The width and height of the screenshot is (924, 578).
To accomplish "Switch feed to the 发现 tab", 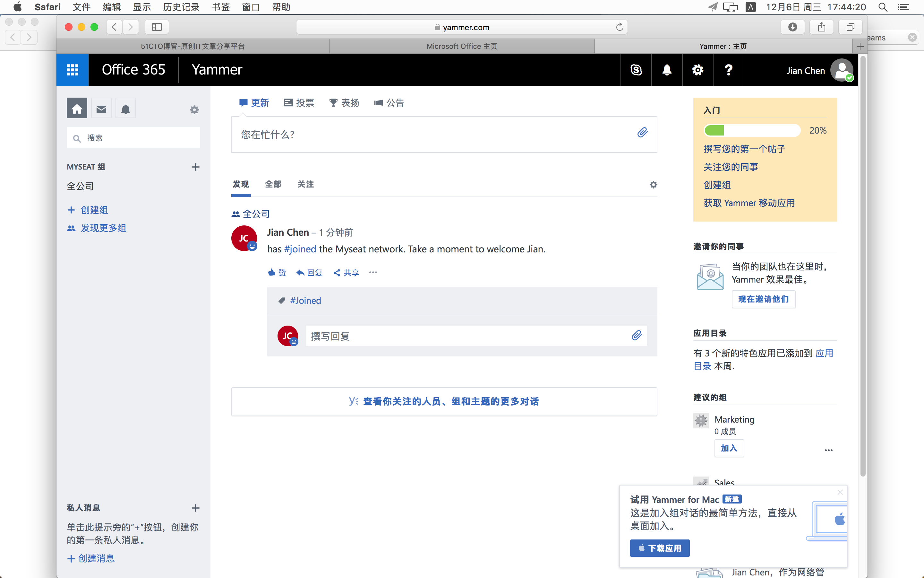I will 241,184.
